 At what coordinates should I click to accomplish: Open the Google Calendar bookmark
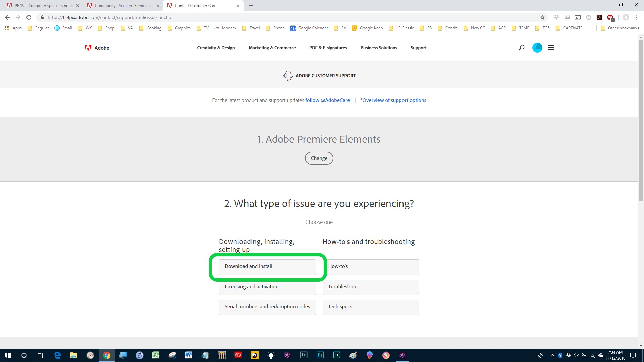(309, 28)
